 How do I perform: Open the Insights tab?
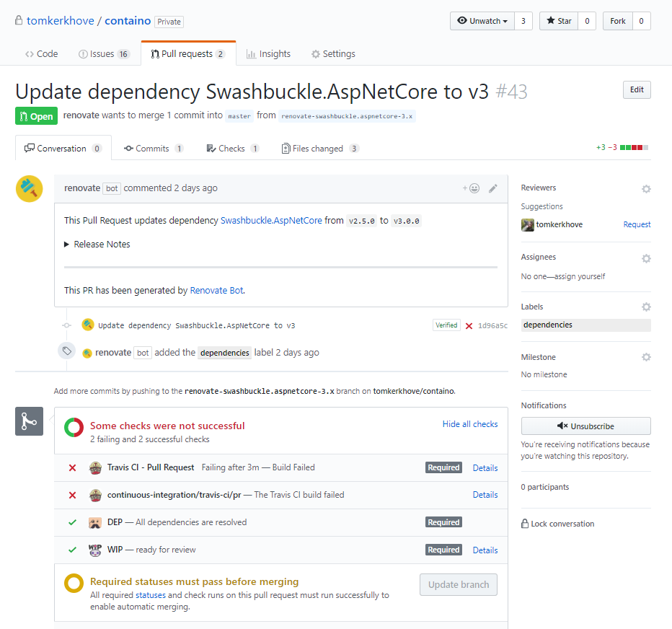point(268,54)
